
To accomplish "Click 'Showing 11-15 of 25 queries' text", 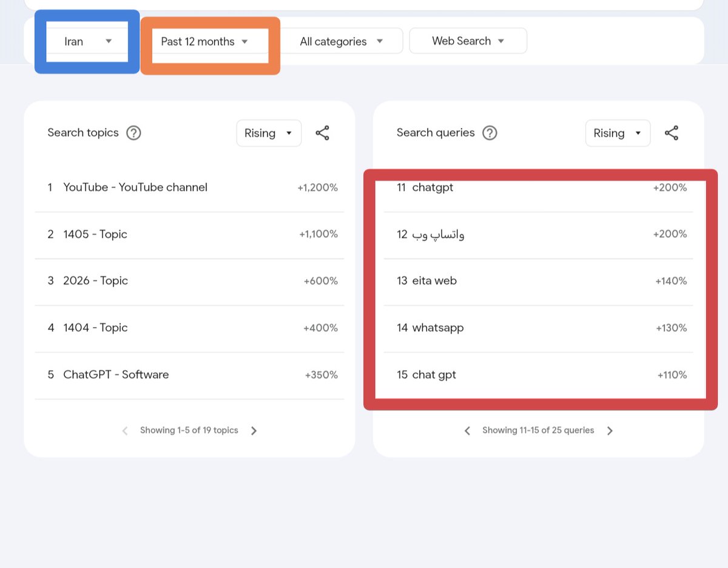I will point(538,430).
